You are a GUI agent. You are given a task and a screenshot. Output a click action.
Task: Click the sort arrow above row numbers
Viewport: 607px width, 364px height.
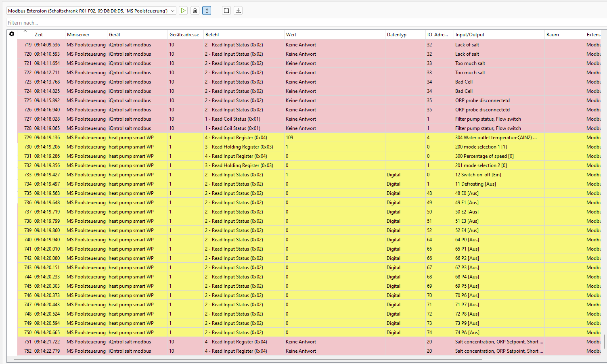point(25,31)
